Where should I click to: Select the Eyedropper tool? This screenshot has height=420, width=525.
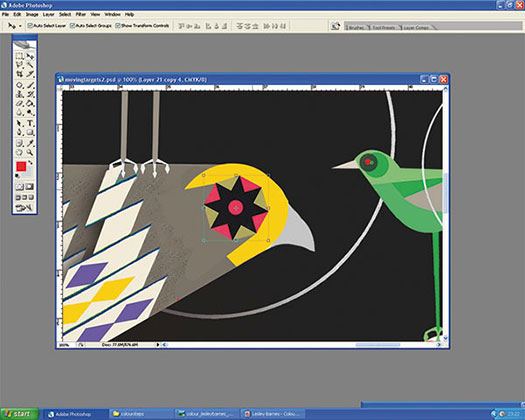pyautogui.click(x=30, y=143)
